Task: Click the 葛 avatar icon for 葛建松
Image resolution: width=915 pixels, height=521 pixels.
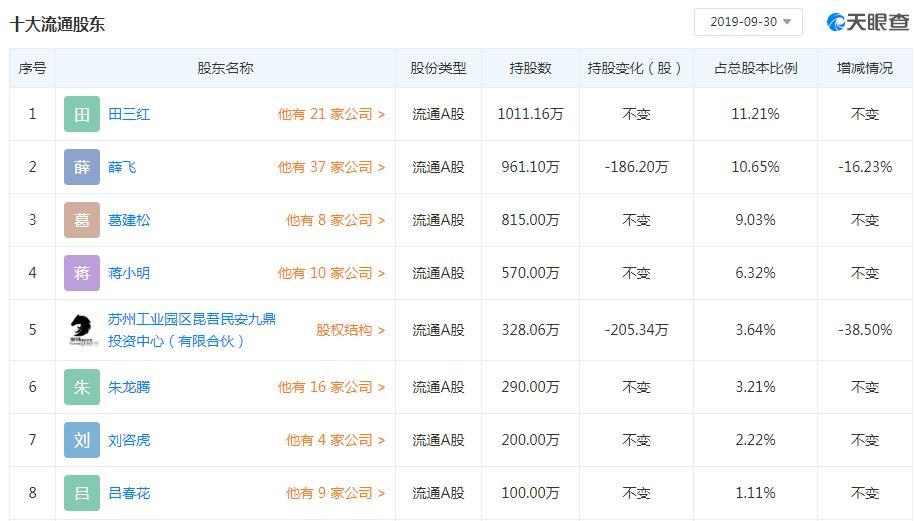Action: (82, 220)
